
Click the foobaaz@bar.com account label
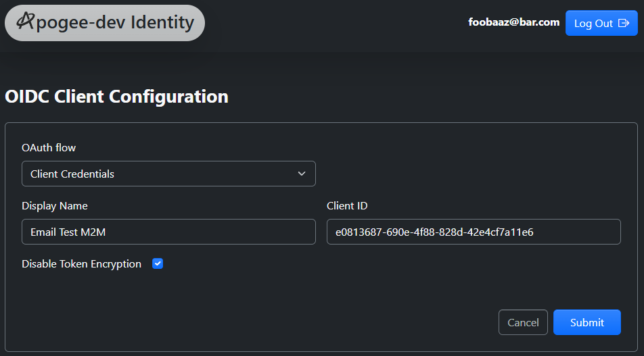pyautogui.click(x=514, y=22)
